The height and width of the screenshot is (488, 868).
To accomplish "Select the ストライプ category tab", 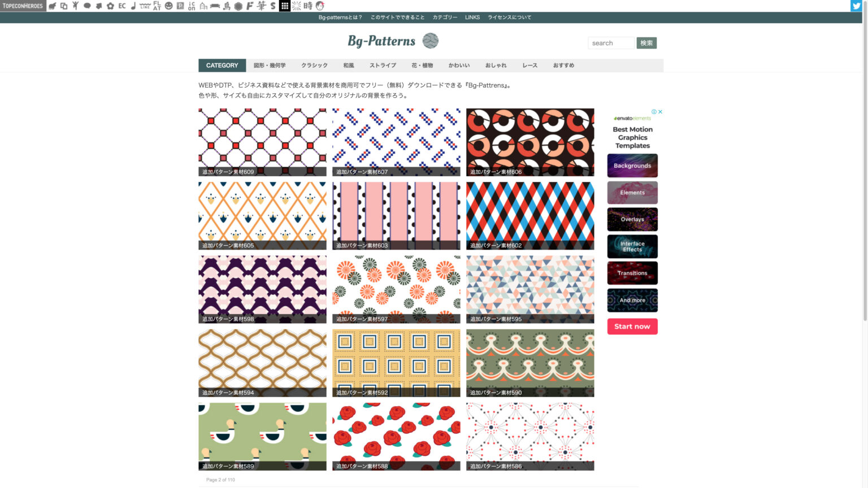I will [382, 65].
